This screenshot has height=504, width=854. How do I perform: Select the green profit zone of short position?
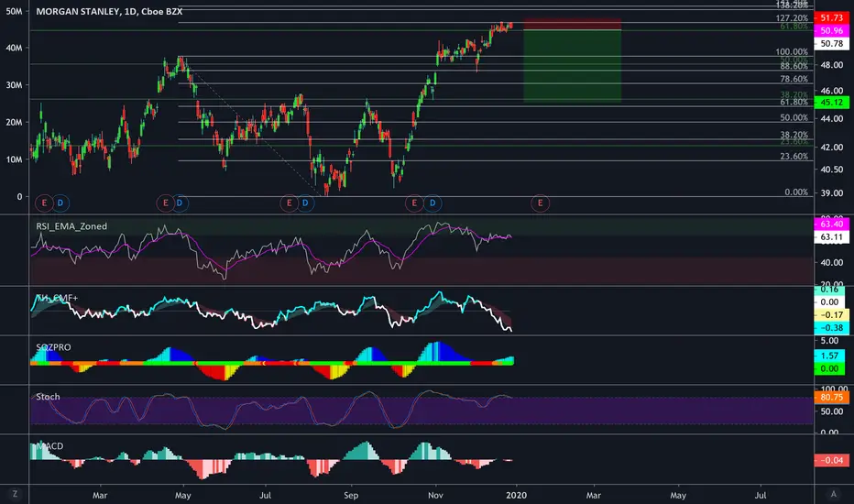tap(572, 67)
